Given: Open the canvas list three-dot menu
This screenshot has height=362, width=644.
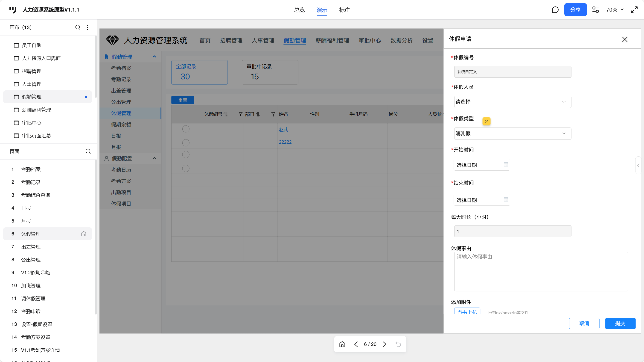Looking at the screenshot, I should [x=87, y=27].
